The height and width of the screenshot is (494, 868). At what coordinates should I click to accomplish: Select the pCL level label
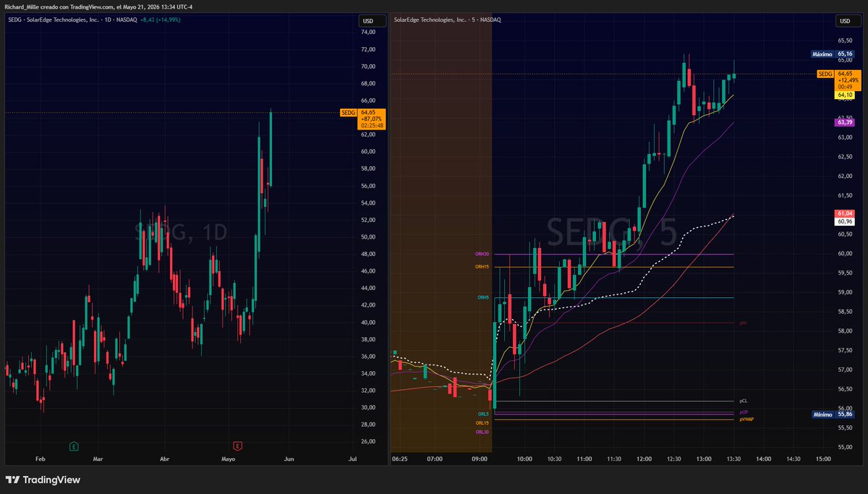click(743, 401)
